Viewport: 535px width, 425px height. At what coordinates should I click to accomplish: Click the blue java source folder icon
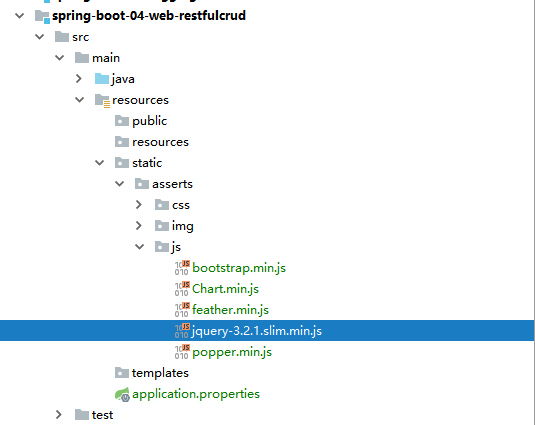click(102, 79)
